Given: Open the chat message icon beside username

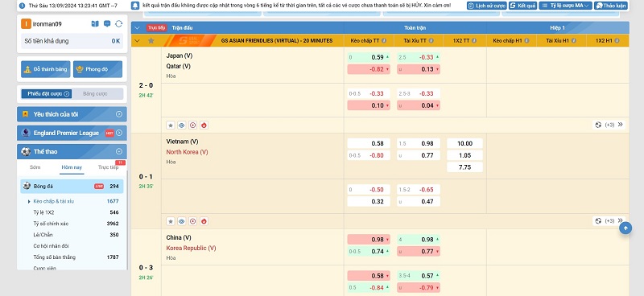Looking at the screenshot, I should (107, 24).
